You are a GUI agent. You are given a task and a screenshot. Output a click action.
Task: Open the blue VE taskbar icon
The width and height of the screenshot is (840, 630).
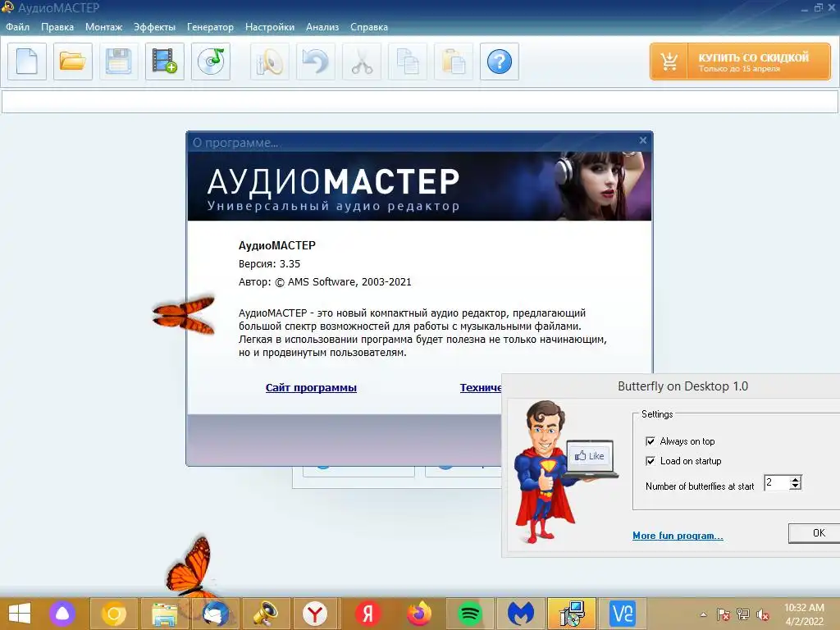pos(623,614)
